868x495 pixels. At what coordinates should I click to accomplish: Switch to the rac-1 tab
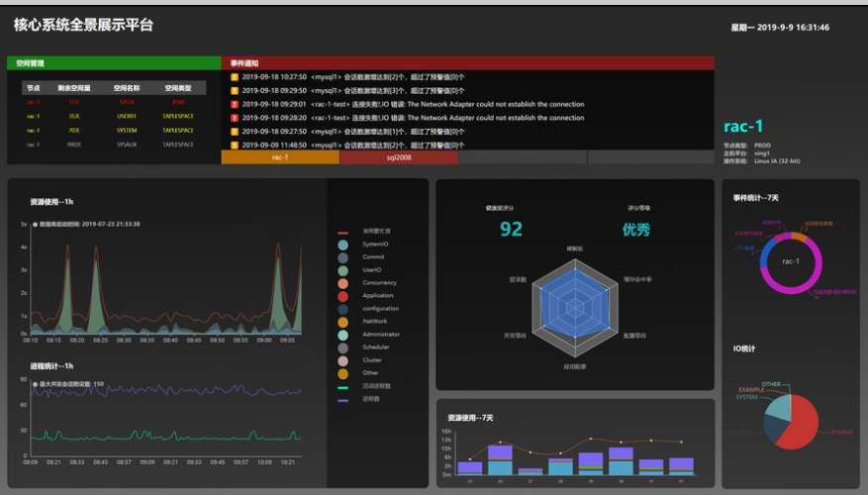coord(280,156)
